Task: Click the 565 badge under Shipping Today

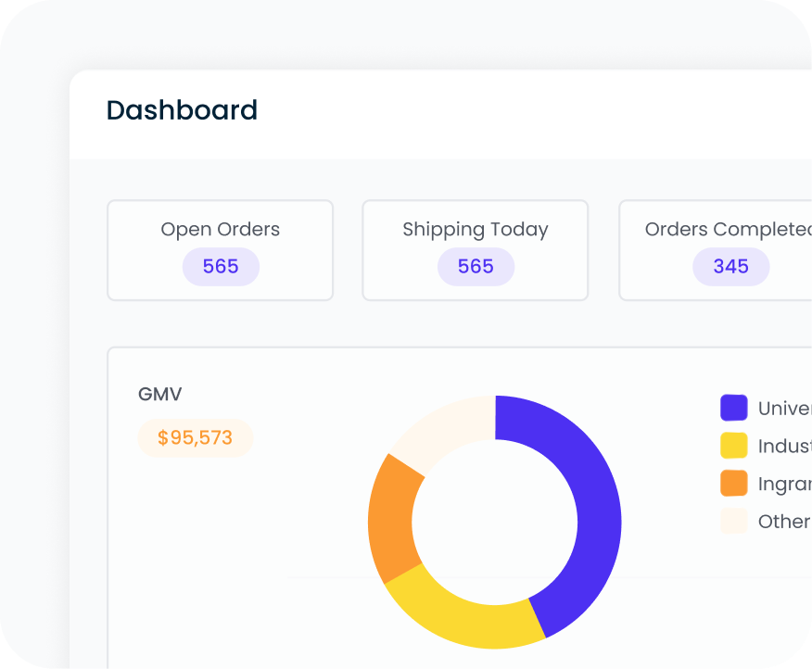Action: click(x=475, y=267)
